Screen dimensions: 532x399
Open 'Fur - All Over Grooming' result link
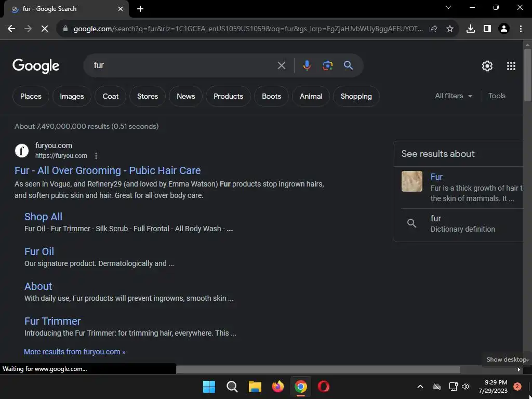[x=108, y=170]
